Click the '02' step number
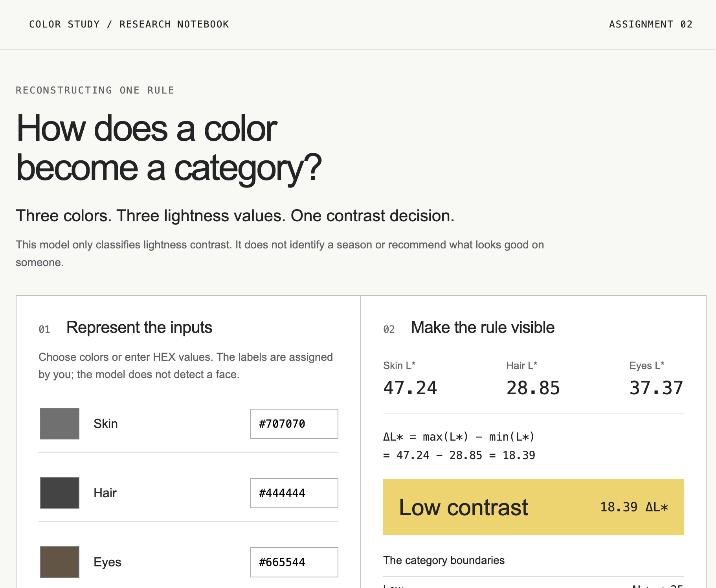This screenshot has width=716, height=588. pos(389,329)
